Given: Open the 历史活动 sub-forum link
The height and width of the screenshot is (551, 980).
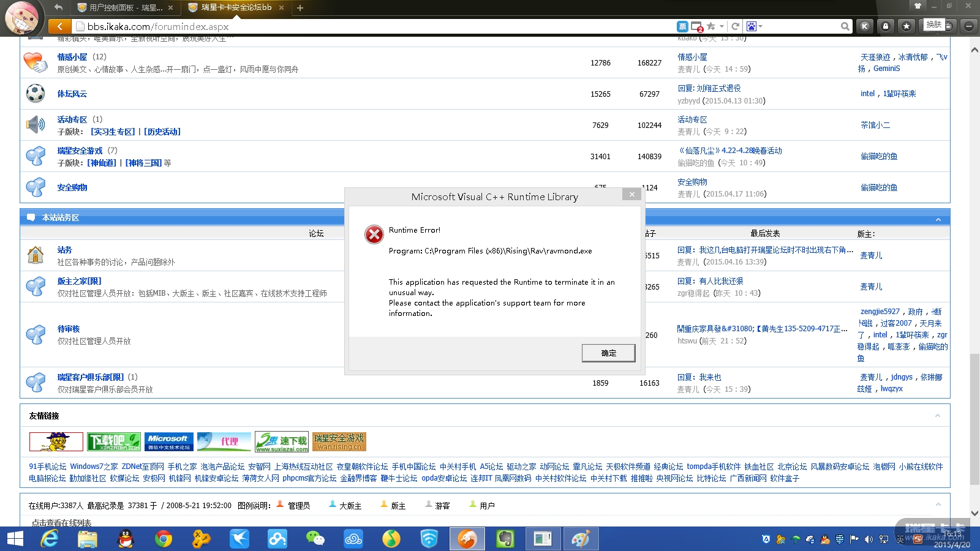Looking at the screenshot, I should point(162,132).
